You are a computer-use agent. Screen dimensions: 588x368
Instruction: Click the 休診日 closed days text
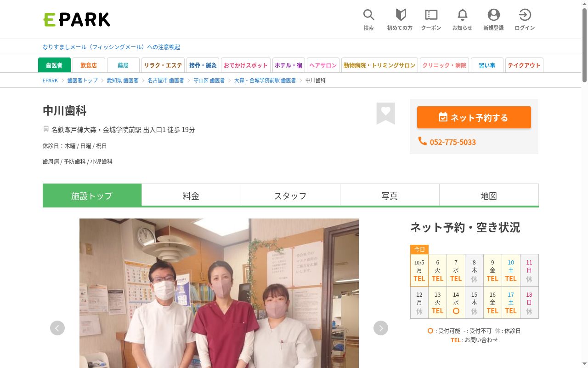pos(75,146)
